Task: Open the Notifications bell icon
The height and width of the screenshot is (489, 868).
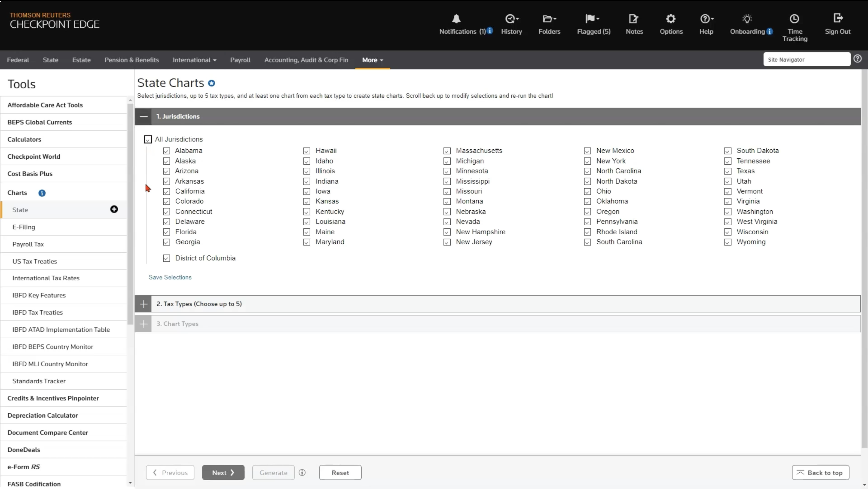Action: 456,19
